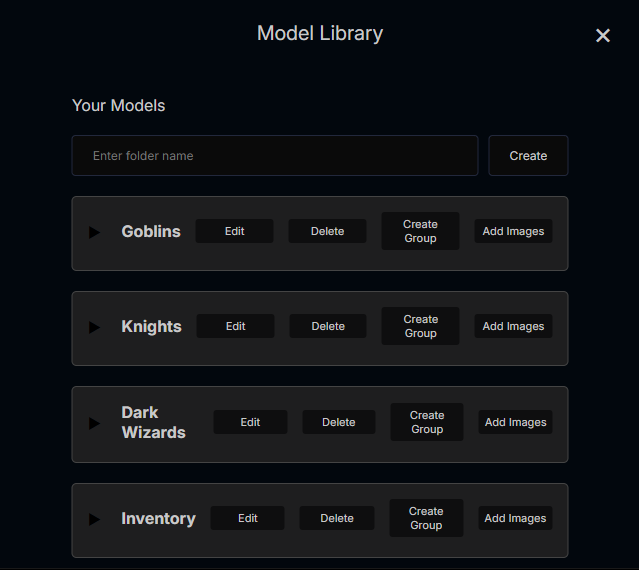Expand the Dark Wizards folder arrow
Viewport: 639px width, 570px height.
(x=95, y=423)
